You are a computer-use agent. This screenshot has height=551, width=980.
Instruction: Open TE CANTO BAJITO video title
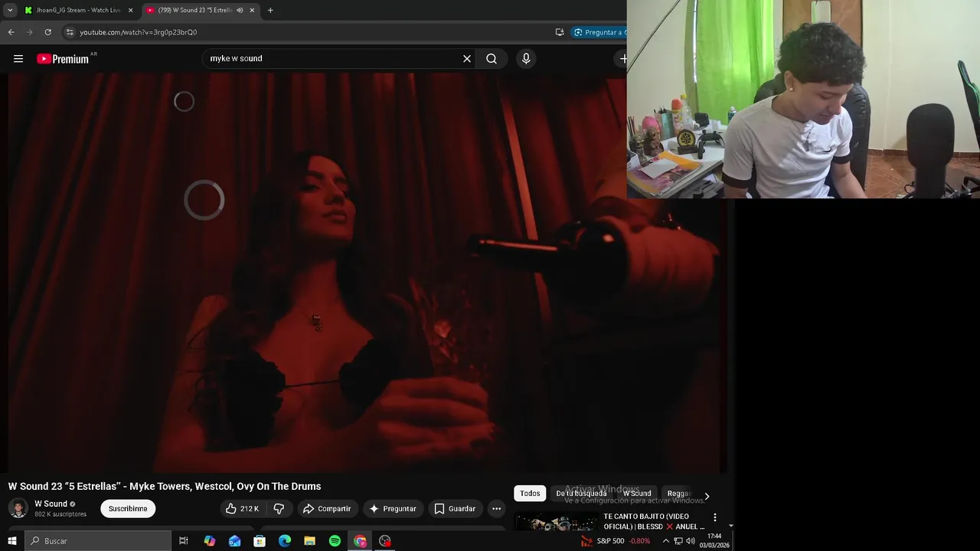point(654,522)
